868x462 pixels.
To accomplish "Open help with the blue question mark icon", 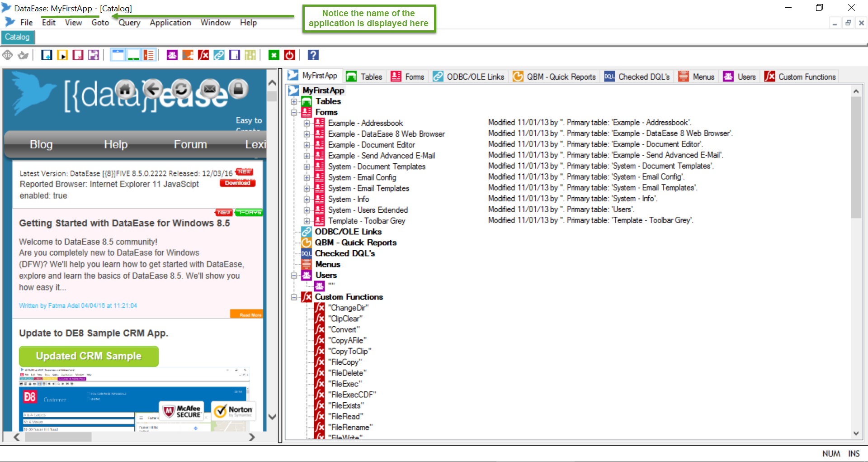I will 313,55.
